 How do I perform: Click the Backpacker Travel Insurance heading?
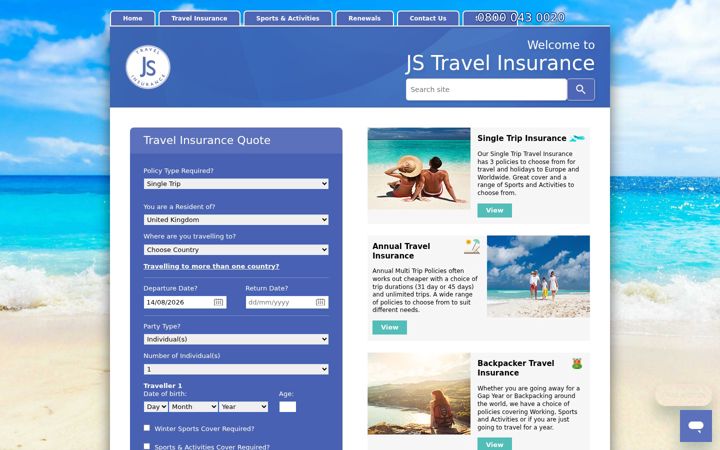pyautogui.click(x=516, y=368)
